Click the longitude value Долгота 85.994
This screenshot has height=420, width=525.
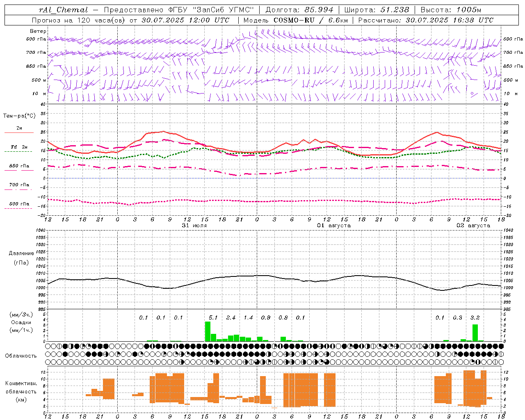pyautogui.click(x=300, y=10)
